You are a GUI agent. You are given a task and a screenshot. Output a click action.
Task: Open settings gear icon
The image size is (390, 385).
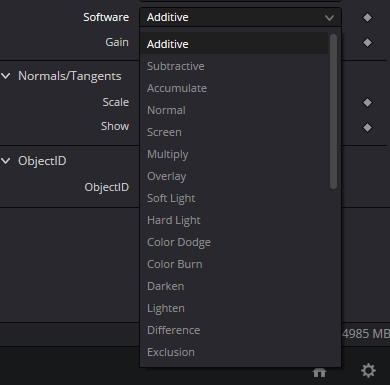[368, 371]
